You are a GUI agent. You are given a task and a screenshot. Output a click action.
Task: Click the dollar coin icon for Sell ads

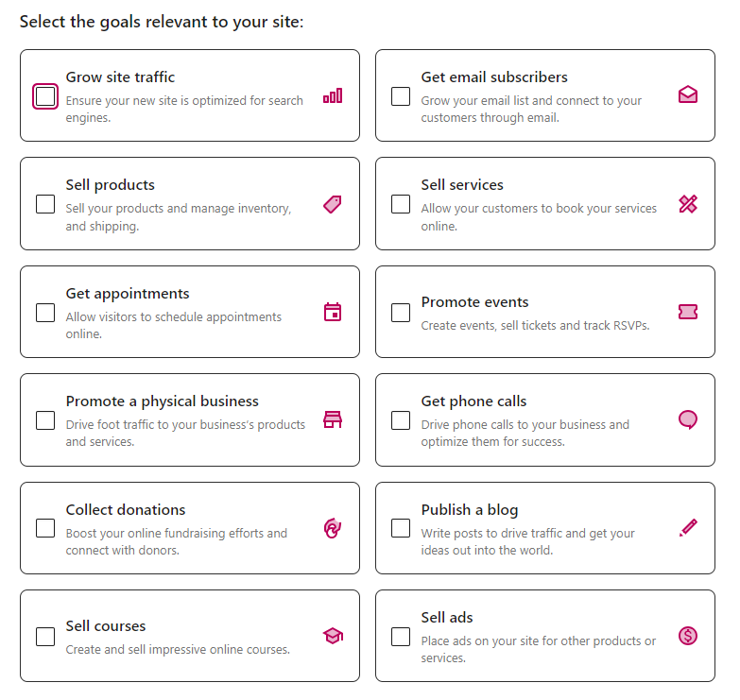(688, 636)
